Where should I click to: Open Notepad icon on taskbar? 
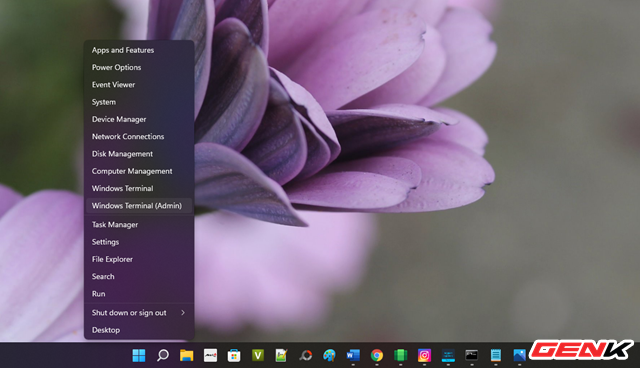coord(496,355)
